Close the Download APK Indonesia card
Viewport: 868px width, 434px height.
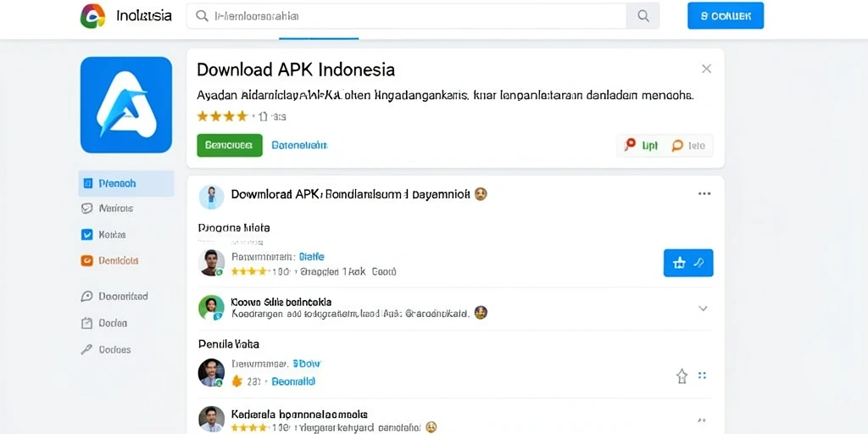tap(706, 69)
